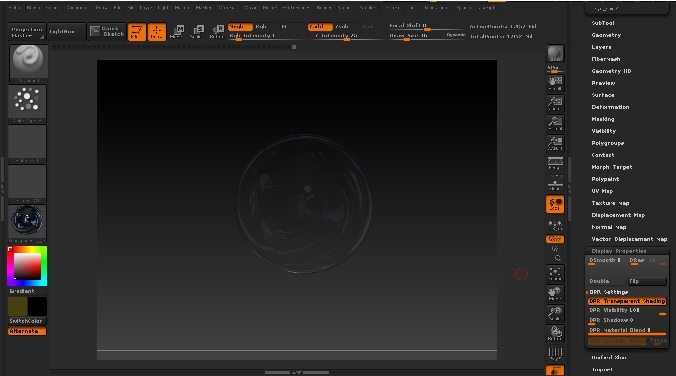676x376 pixels.
Task: Toggle the Rgb button
Action: click(262, 27)
